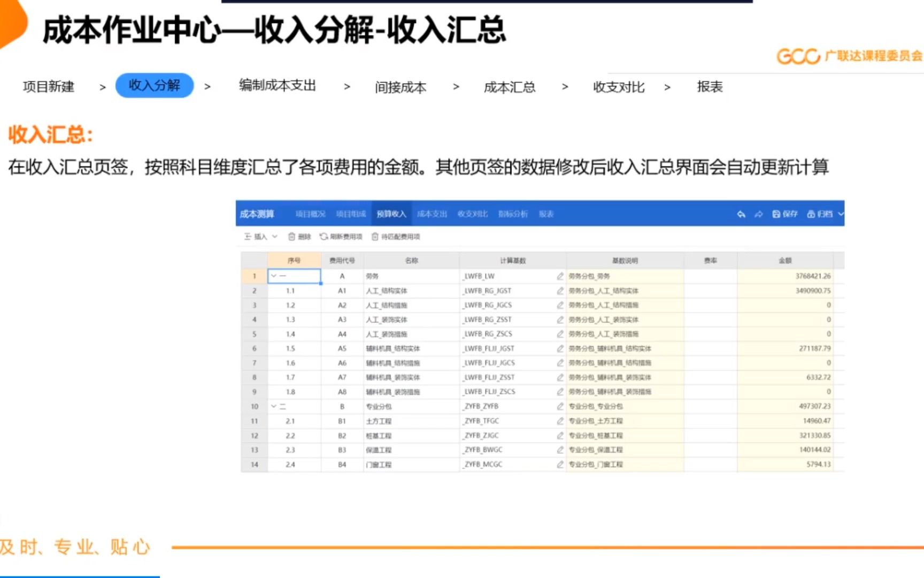Click the redo arrow in blue header
The image size is (924, 578).
pos(758,214)
